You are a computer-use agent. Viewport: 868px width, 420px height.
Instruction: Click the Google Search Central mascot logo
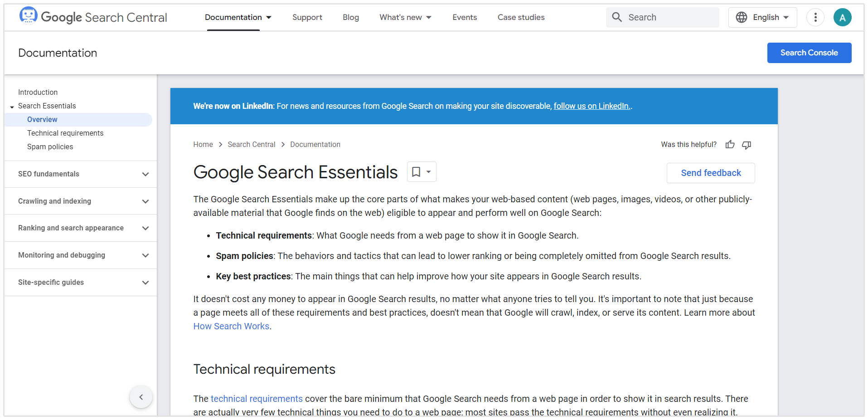coord(28,16)
